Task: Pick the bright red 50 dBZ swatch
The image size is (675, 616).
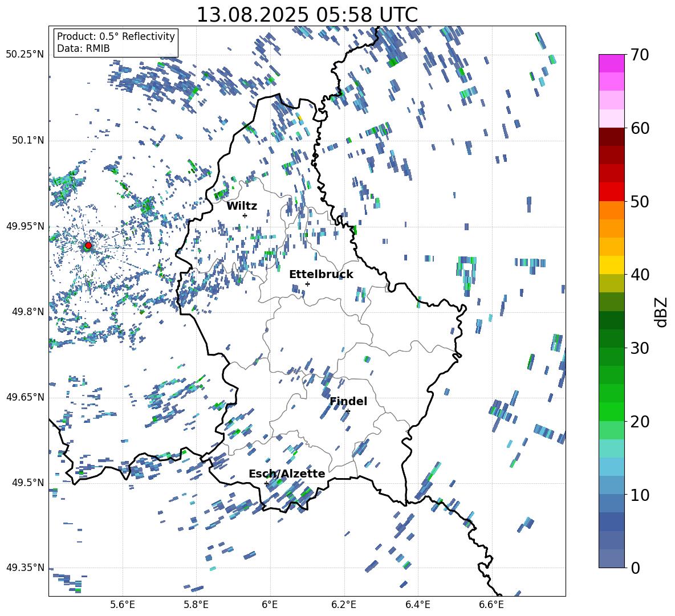Action: [x=612, y=192]
